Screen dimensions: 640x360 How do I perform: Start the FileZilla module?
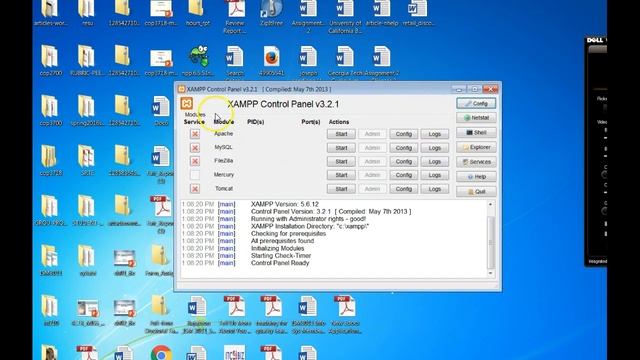pyautogui.click(x=341, y=161)
